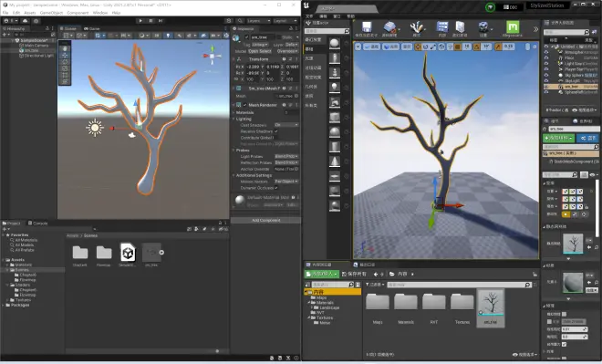Click the Unity toolbar search magnifier icon
This screenshot has width=602, height=364.
[240, 21]
